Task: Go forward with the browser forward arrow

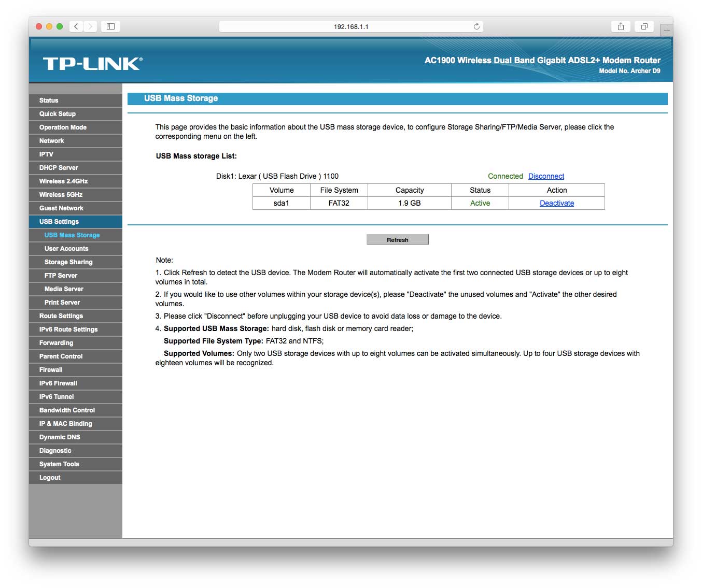Action: click(x=90, y=26)
